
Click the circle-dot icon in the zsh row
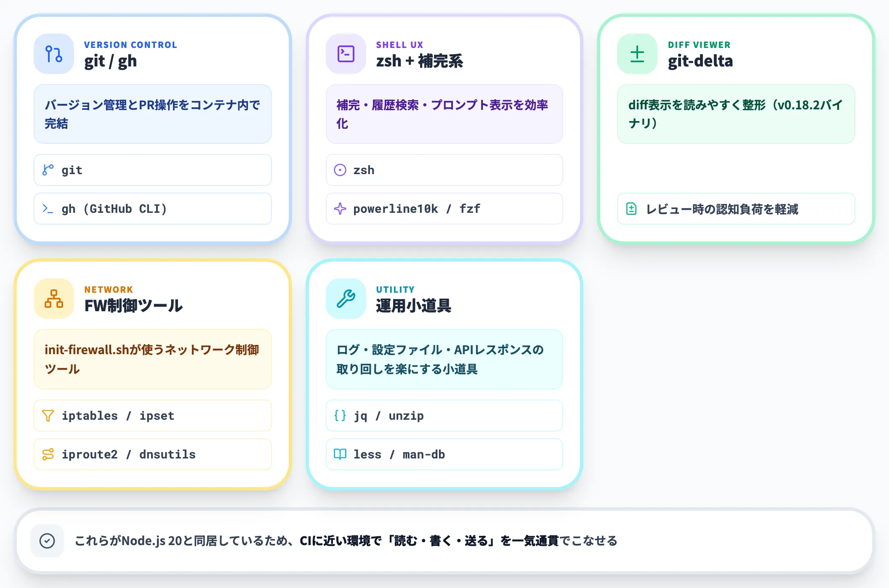pyautogui.click(x=340, y=170)
